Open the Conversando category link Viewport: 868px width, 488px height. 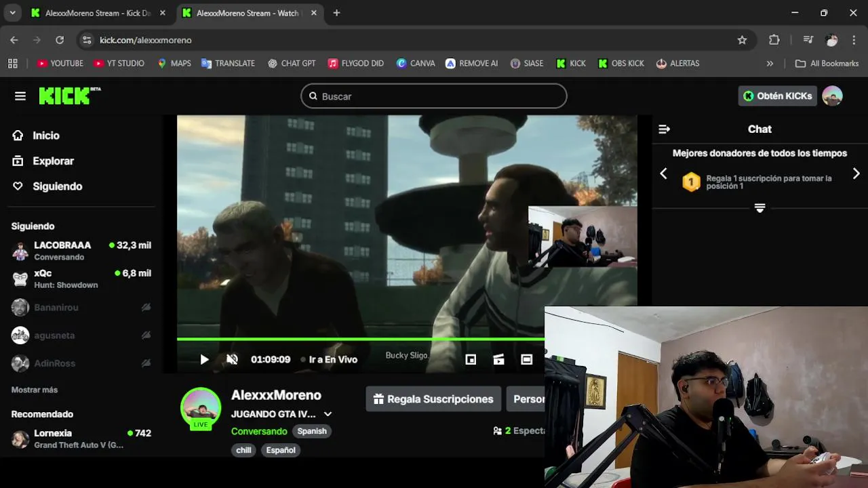(x=259, y=431)
